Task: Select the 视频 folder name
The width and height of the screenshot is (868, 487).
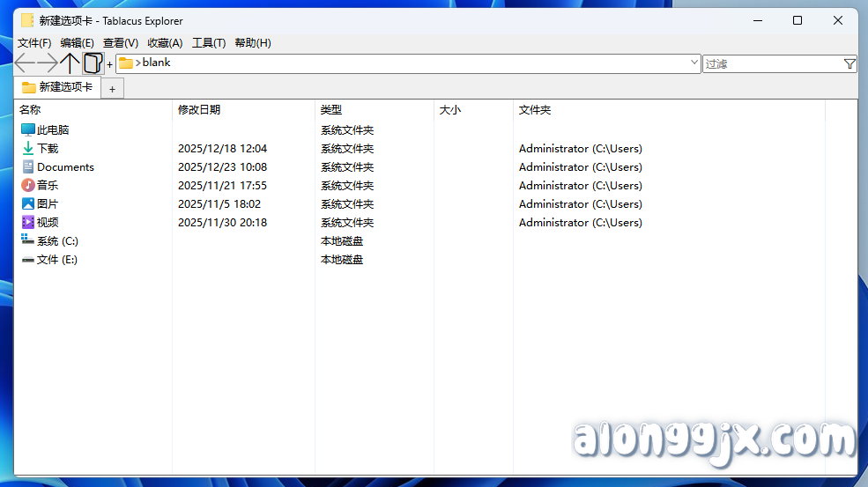Action: tap(48, 223)
